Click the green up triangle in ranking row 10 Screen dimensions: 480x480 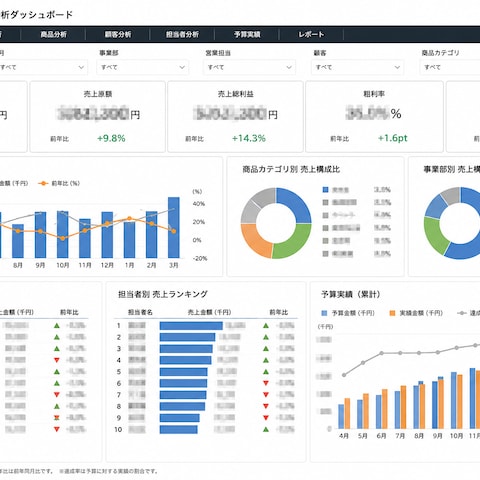[266, 429]
